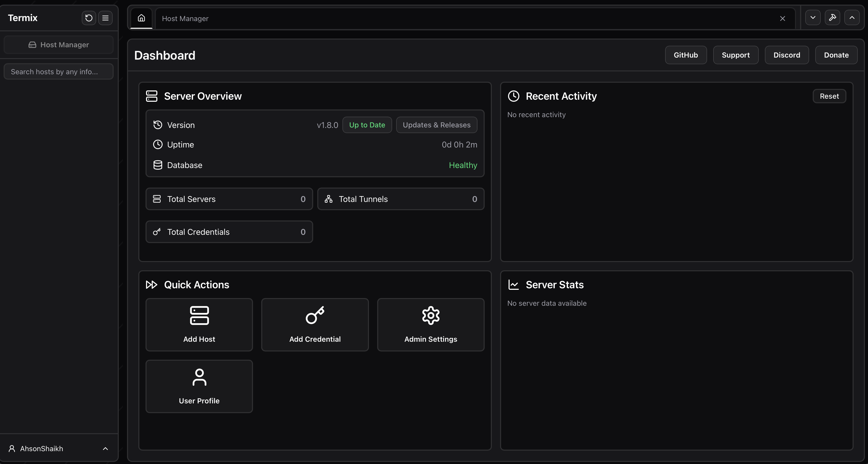Add a new host via Quick Actions
The width and height of the screenshot is (868, 464).
click(x=199, y=324)
